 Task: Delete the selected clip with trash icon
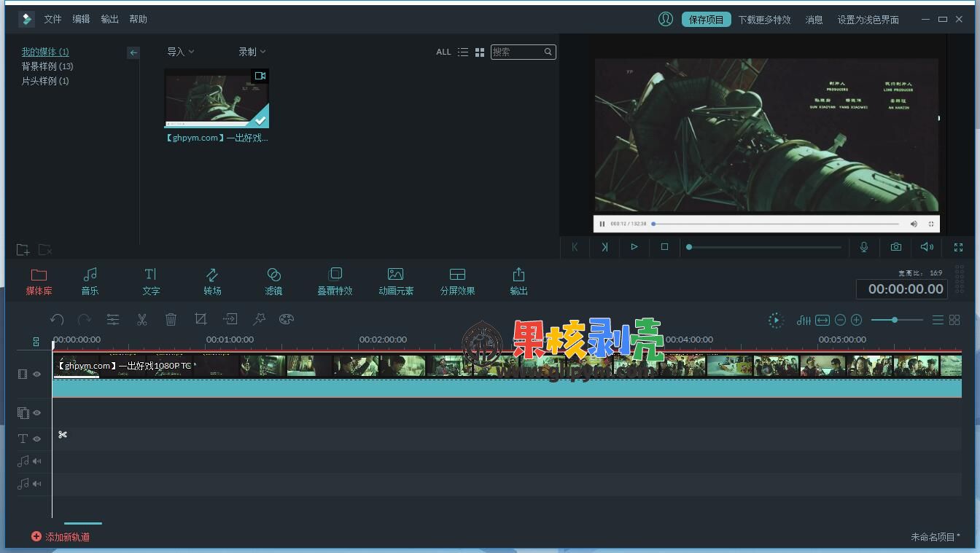click(x=171, y=319)
